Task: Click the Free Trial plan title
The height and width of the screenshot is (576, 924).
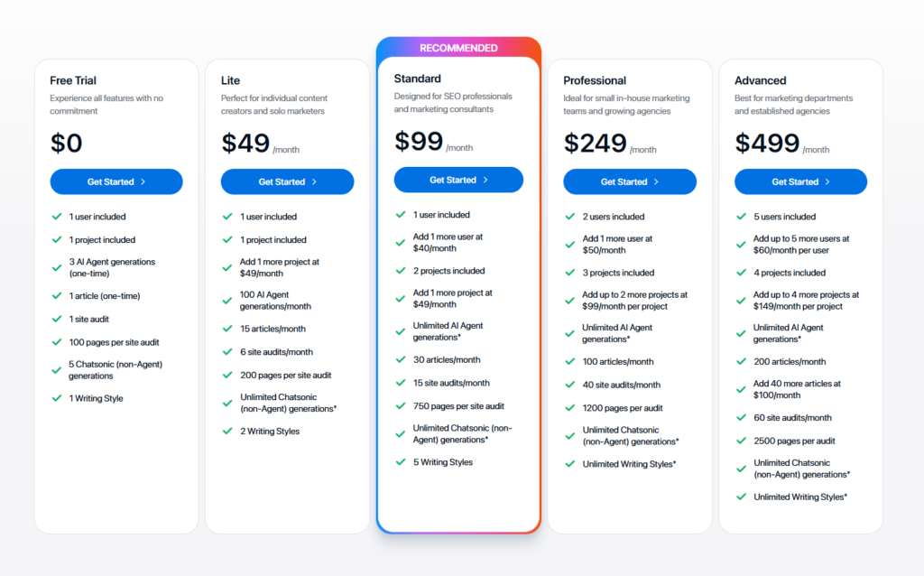Action: [73, 80]
